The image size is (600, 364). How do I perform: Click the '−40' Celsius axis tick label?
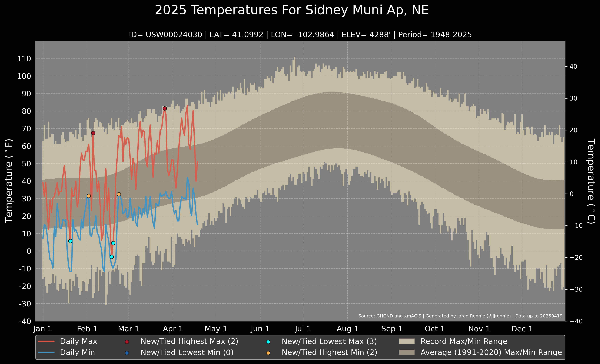tap(576, 321)
